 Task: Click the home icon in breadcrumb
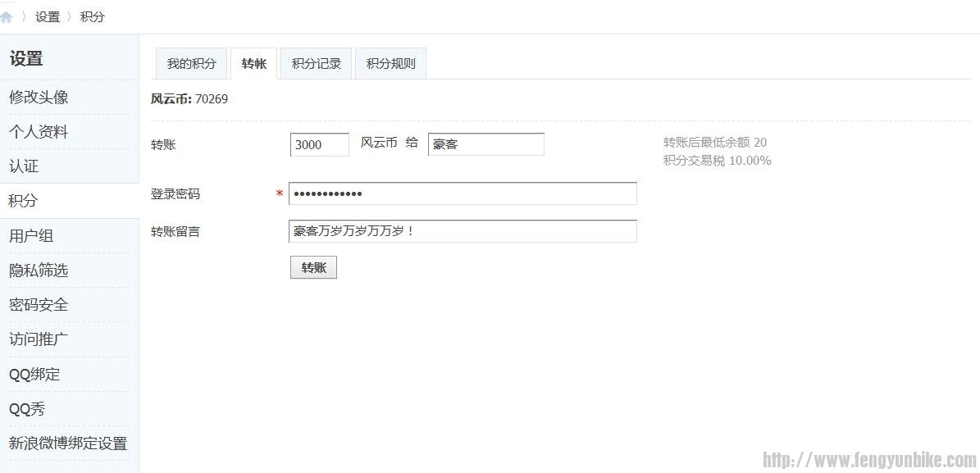pyautogui.click(x=7, y=17)
